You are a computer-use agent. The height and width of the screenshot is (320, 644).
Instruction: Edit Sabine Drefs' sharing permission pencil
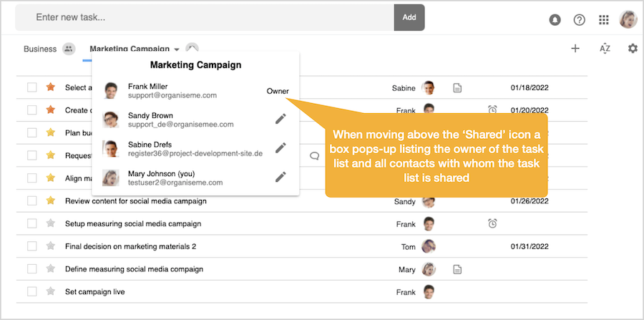280,148
